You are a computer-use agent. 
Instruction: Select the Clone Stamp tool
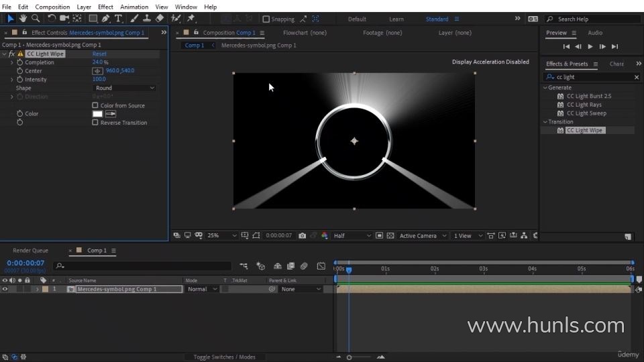click(147, 19)
